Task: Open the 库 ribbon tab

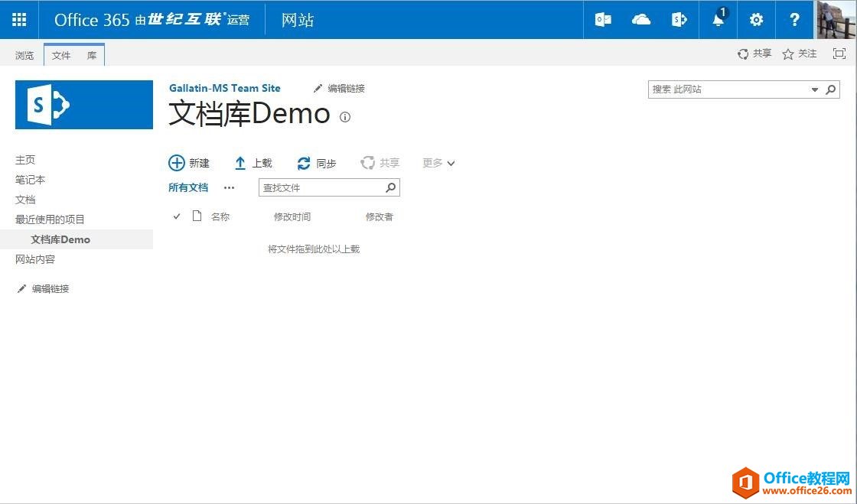Action: coord(91,55)
